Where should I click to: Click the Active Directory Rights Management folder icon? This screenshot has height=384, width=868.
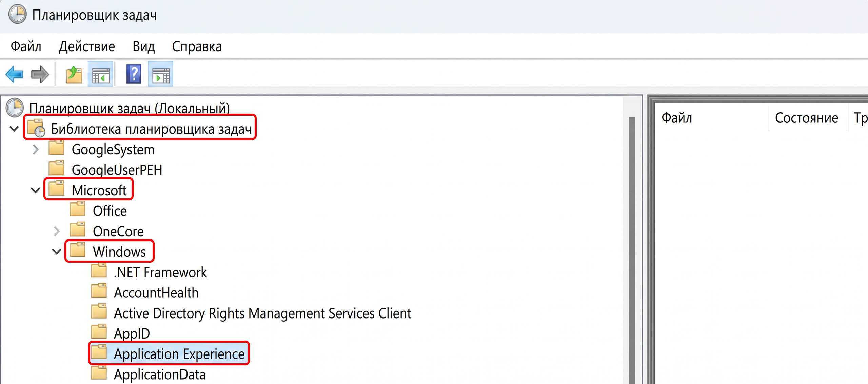99,311
